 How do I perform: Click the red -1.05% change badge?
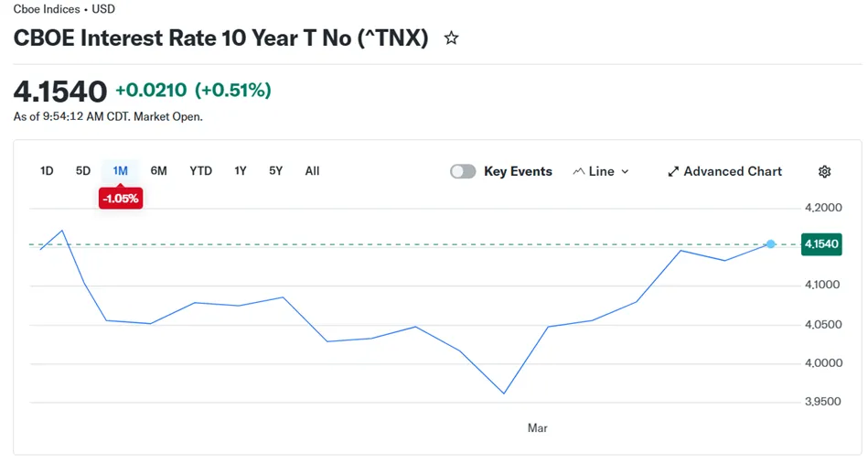click(121, 199)
